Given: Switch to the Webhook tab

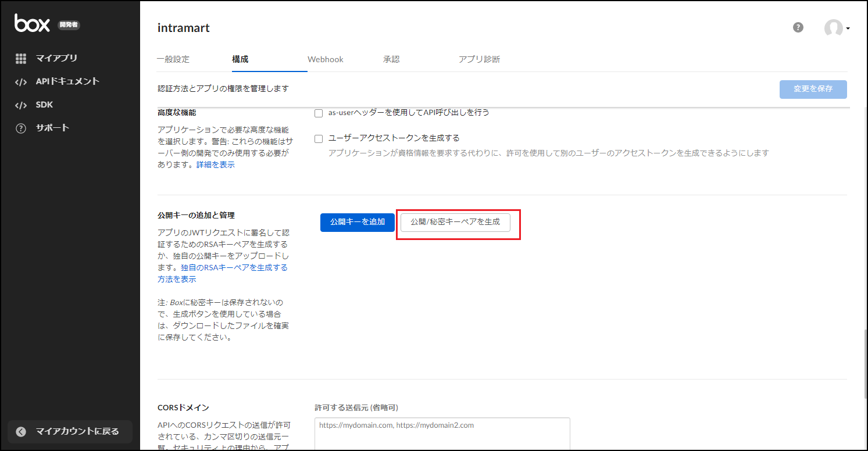Looking at the screenshot, I should click(x=325, y=59).
